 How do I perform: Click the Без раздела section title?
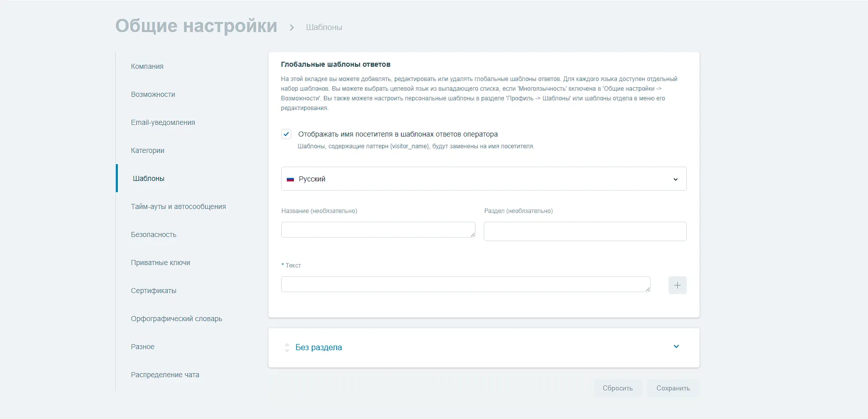click(x=318, y=348)
